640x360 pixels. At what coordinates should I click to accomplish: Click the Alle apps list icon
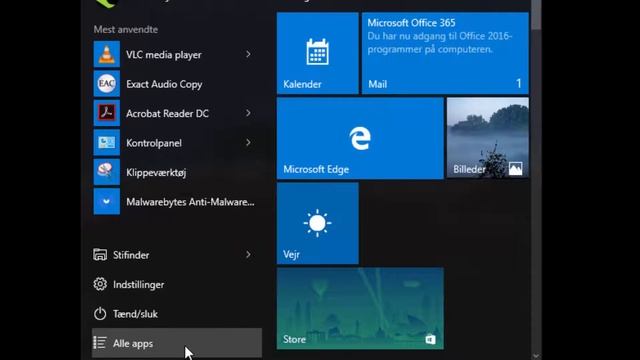coord(100,343)
